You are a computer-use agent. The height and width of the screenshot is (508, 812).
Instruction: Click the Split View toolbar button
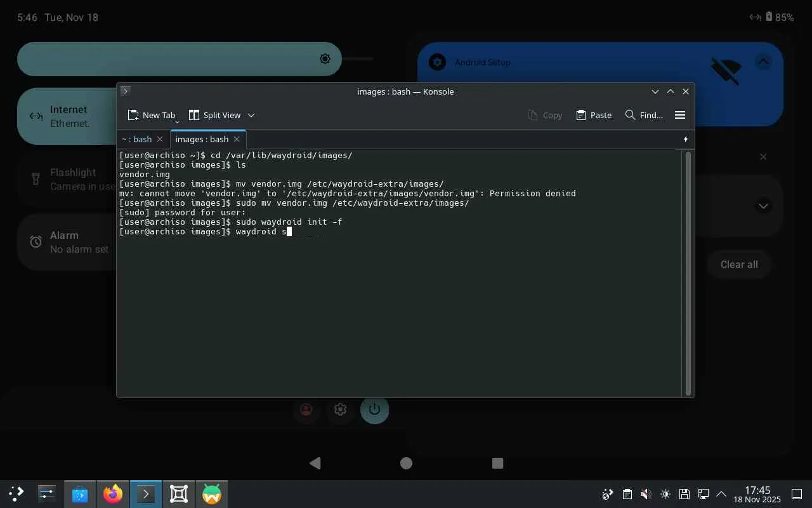pos(215,115)
